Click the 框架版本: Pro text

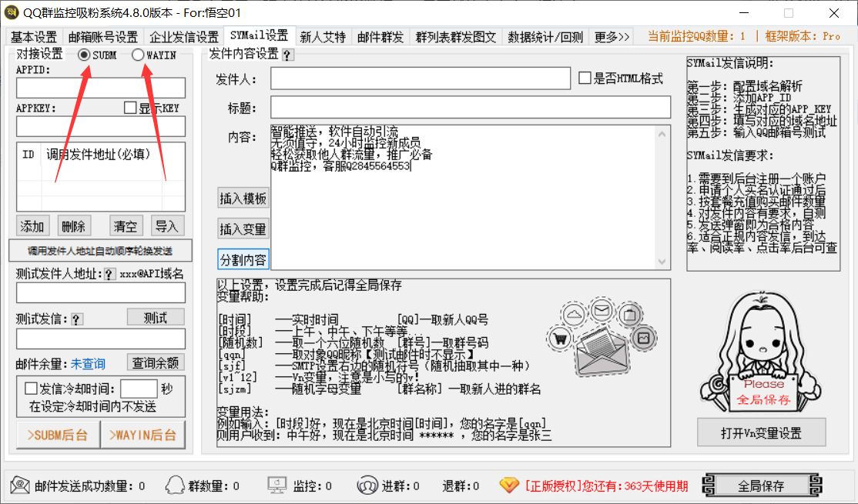click(803, 37)
